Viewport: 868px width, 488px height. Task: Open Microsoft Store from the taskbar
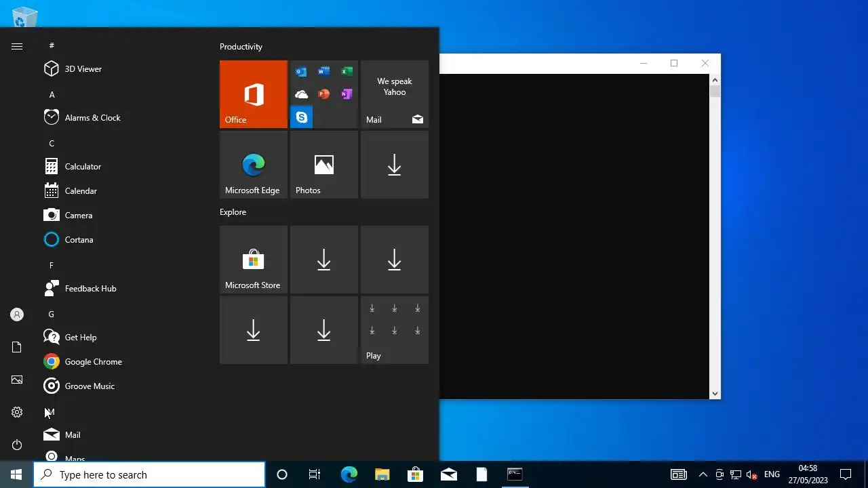point(415,474)
